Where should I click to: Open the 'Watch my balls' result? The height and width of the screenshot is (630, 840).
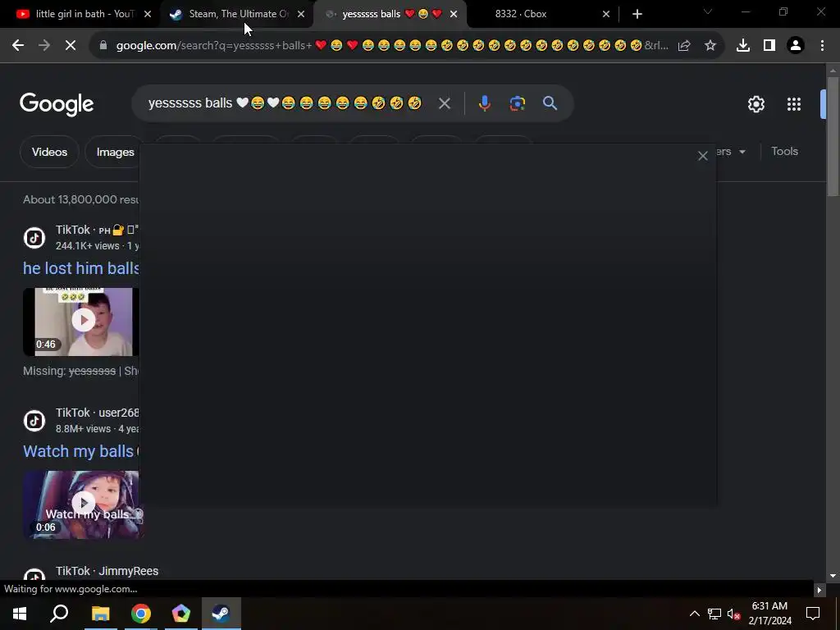(78, 451)
